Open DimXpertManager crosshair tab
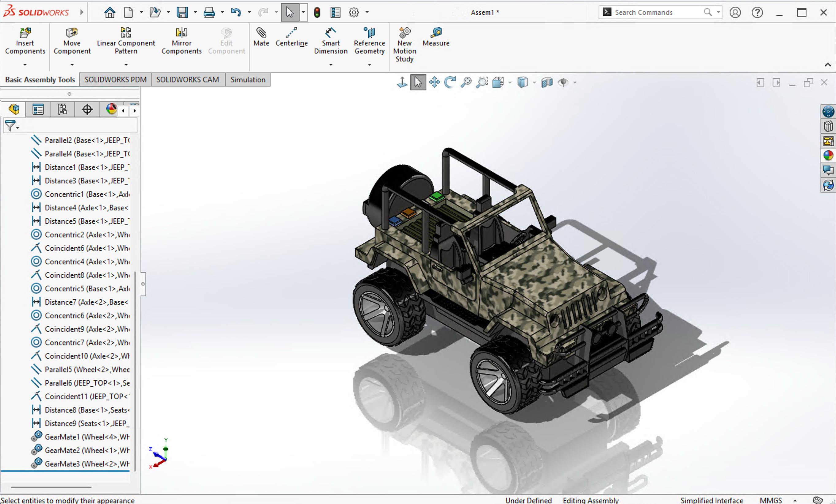 pos(87,109)
